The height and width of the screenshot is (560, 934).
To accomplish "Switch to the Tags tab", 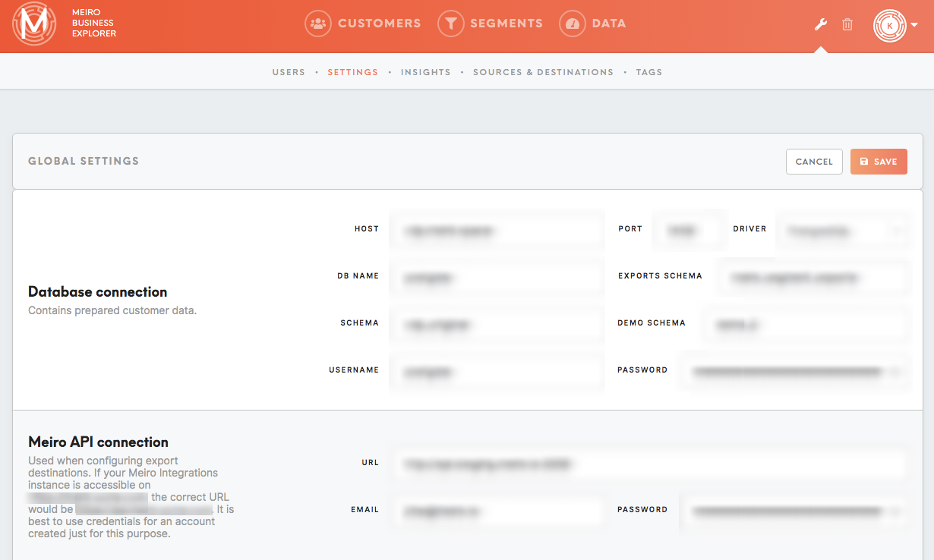I will (649, 72).
